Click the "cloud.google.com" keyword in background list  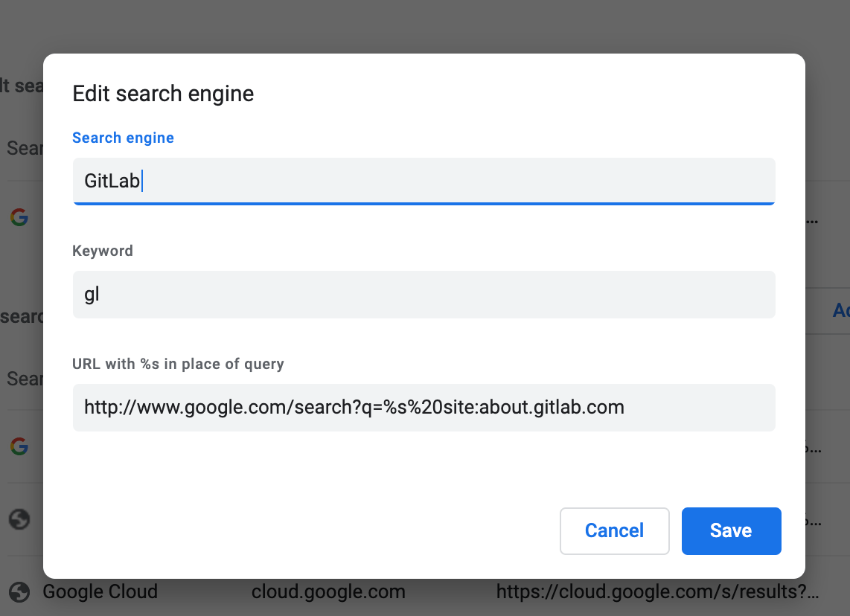pos(328,591)
